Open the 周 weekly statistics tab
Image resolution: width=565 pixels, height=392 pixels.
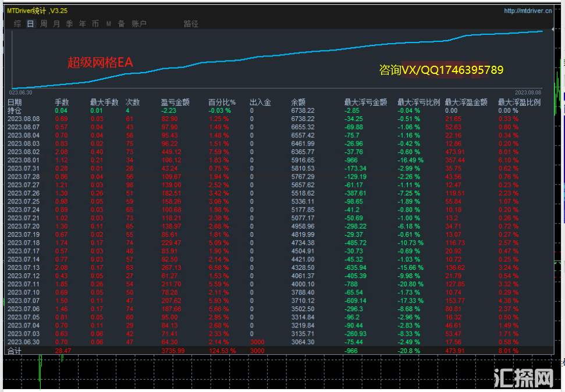[x=44, y=24]
